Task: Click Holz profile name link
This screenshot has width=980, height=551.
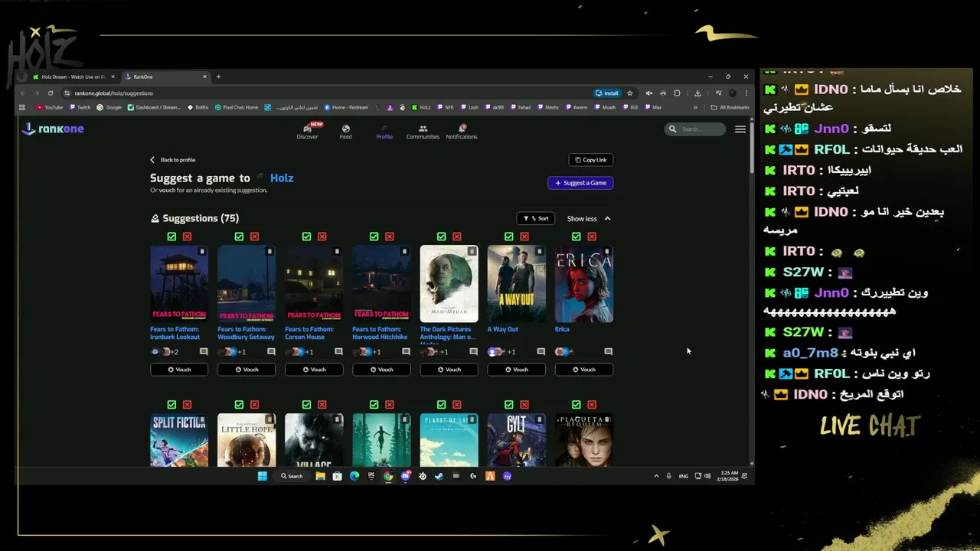Action: pos(282,178)
